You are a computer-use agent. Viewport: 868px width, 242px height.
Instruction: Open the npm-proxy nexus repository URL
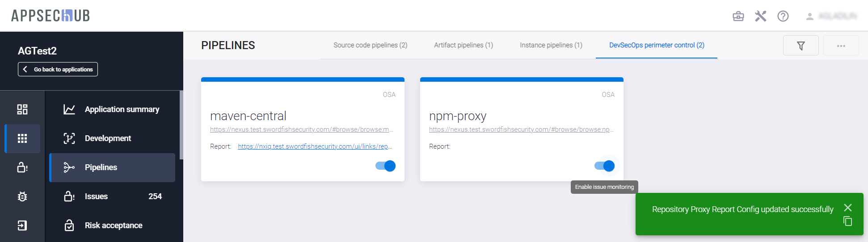521,129
